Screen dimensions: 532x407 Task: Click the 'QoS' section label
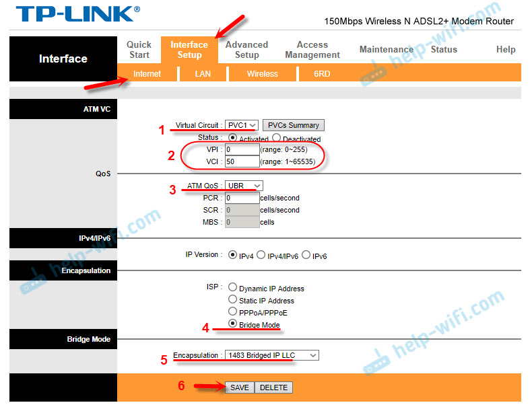click(103, 174)
